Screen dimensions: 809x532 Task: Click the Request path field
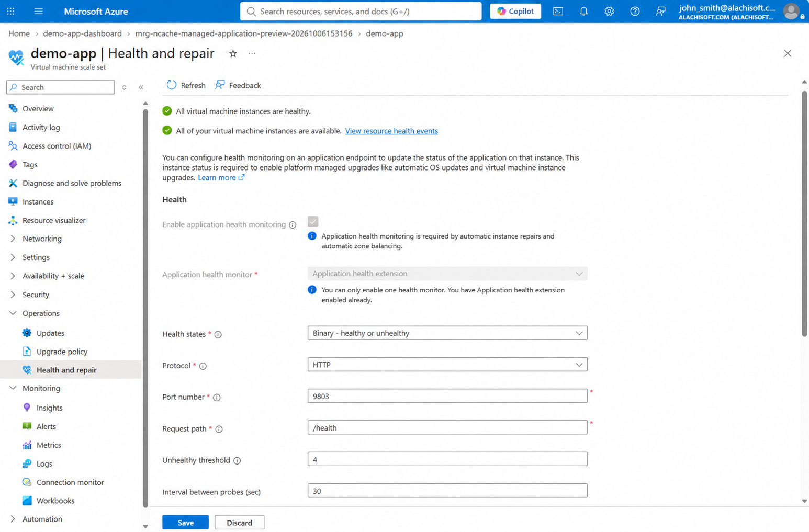click(x=447, y=427)
